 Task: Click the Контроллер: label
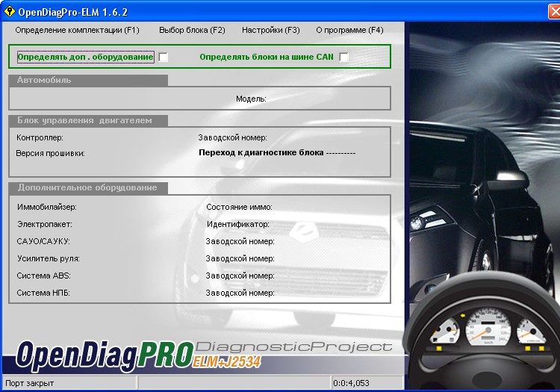[x=40, y=137]
